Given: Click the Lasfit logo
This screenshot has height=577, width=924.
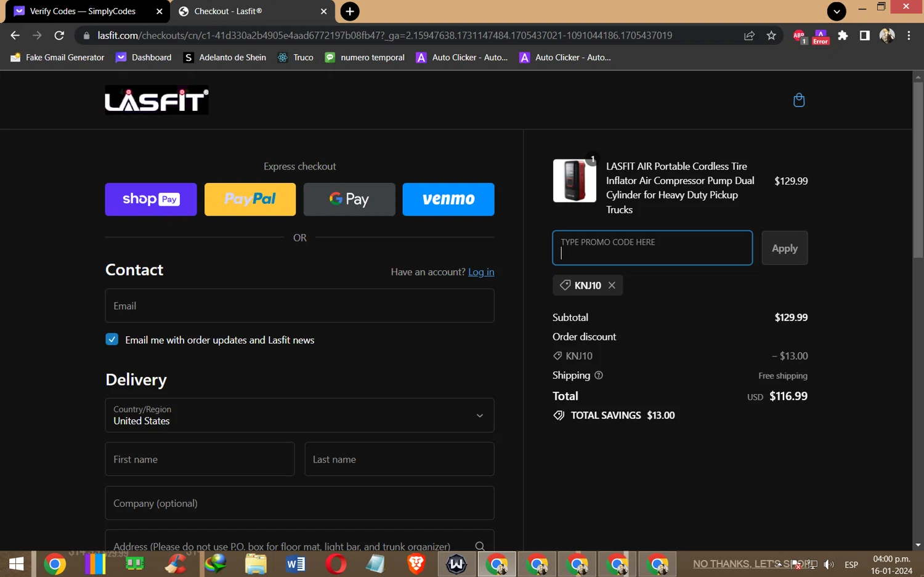Looking at the screenshot, I should coord(156,100).
